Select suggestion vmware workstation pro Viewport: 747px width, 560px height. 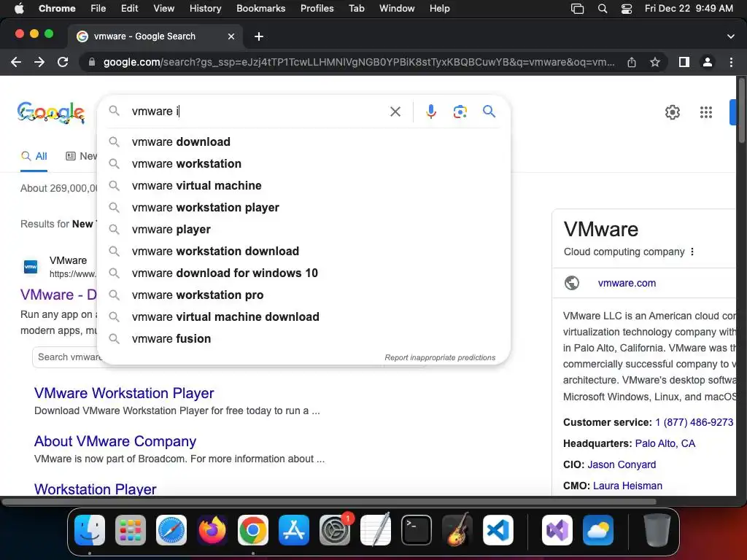coord(303,295)
